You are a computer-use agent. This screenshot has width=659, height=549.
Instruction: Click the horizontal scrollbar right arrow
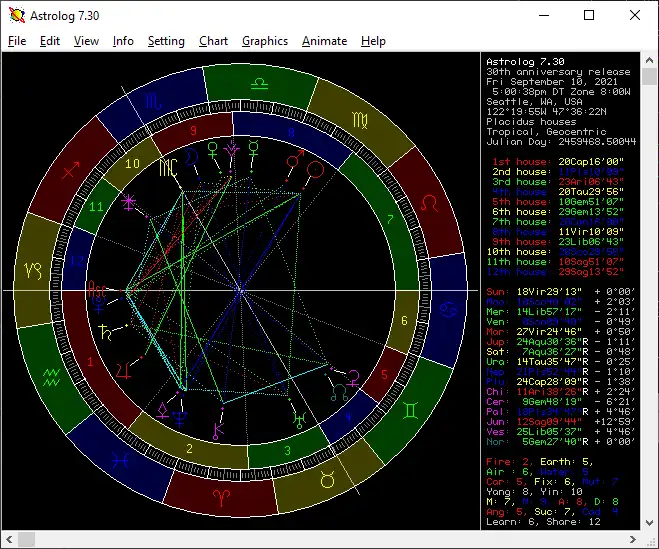click(x=633, y=539)
